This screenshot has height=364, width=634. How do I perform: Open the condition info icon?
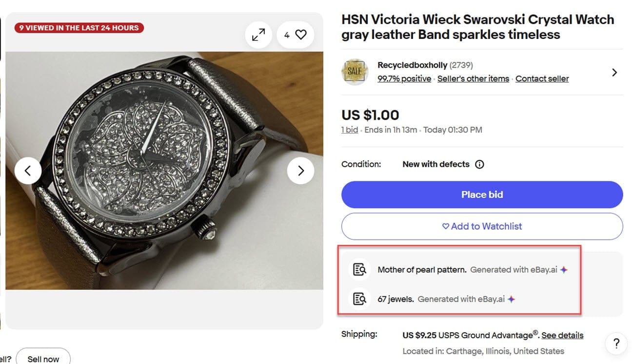click(479, 164)
